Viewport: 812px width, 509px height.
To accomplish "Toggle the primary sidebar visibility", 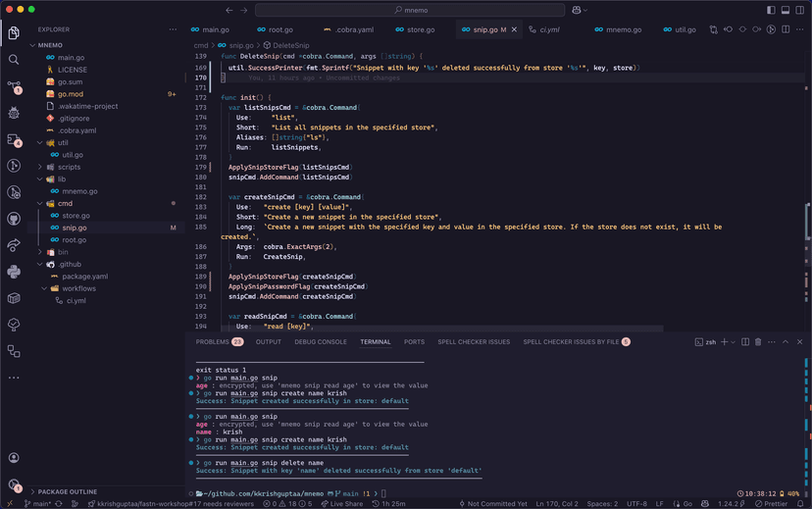I will [x=771, y=10].
